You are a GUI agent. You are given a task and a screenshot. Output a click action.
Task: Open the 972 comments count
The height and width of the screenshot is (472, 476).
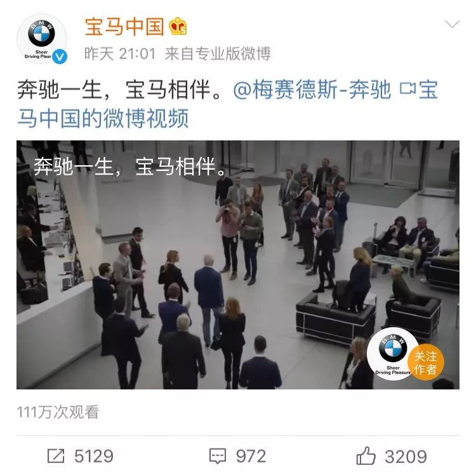pos(251,456)
